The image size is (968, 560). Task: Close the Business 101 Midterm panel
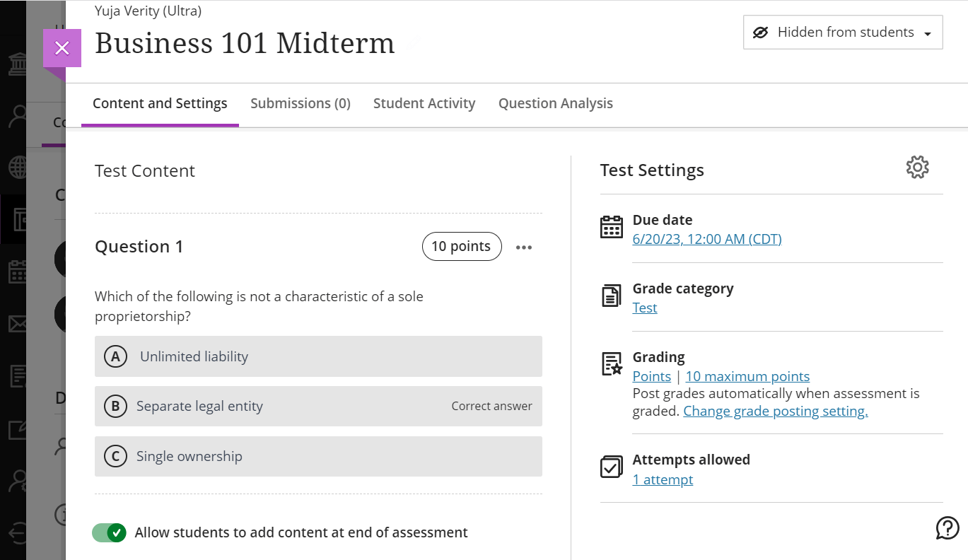pyautogui.click(x=62, y=47)
